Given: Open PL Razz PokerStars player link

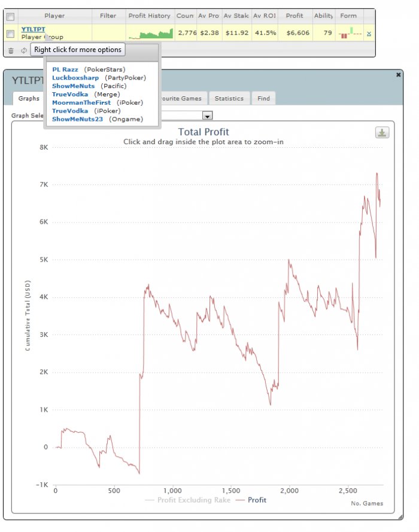Looking at the screenshot, I should tap(65, 69).
